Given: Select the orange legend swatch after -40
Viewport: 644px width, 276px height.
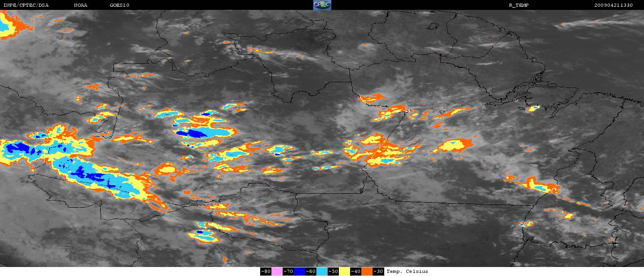Looking at the screenshot, I should pyautogui.click(x=367, y=272).
